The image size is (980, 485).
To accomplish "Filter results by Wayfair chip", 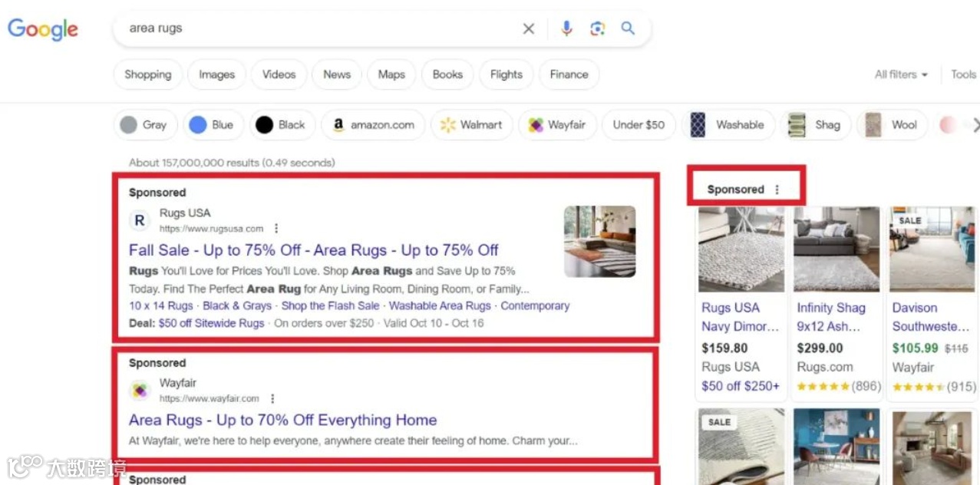I will click(x=557, y=125).
